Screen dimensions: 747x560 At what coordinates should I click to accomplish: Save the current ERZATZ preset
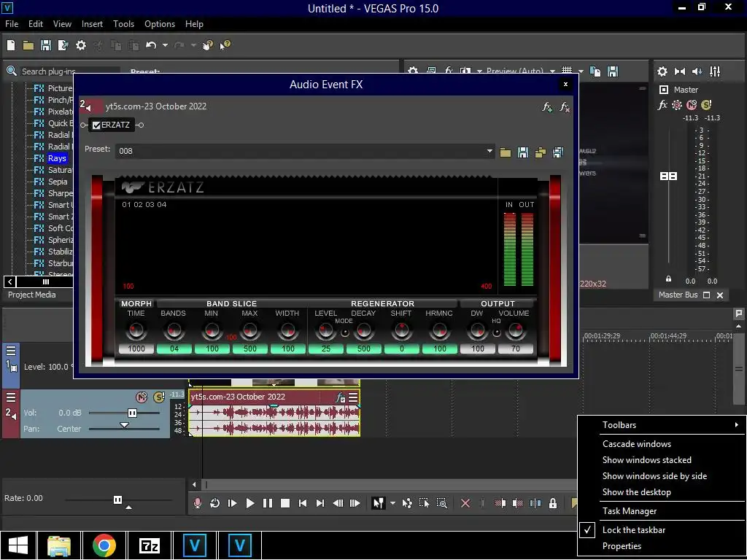(523, 152)
